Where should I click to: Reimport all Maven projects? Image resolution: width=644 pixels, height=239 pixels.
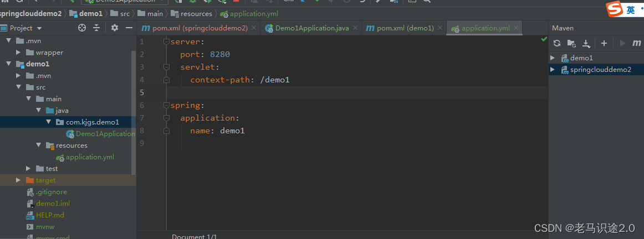pos(557,43)
